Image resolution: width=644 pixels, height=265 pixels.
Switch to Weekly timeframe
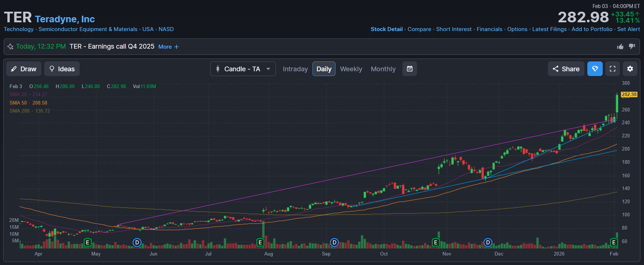pos(351,69)
